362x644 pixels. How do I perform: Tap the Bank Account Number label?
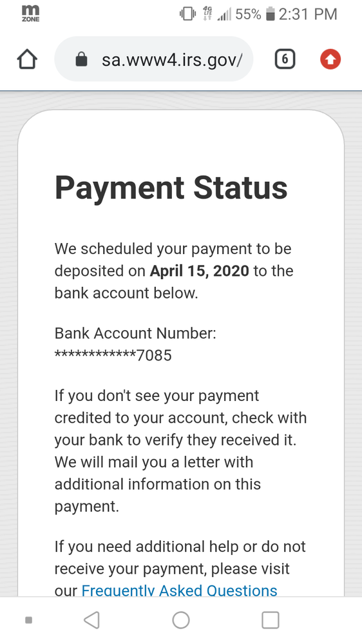(x=135, y=333)
